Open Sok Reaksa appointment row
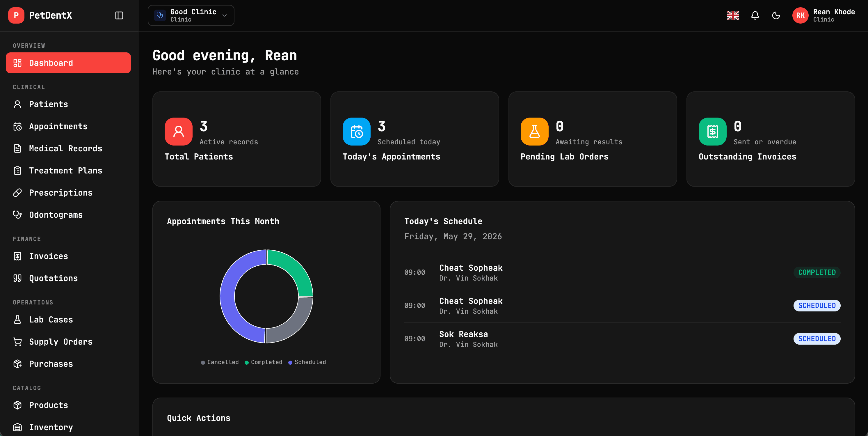Viewport: 868px width, 436px height. click(x=622, y=339)
